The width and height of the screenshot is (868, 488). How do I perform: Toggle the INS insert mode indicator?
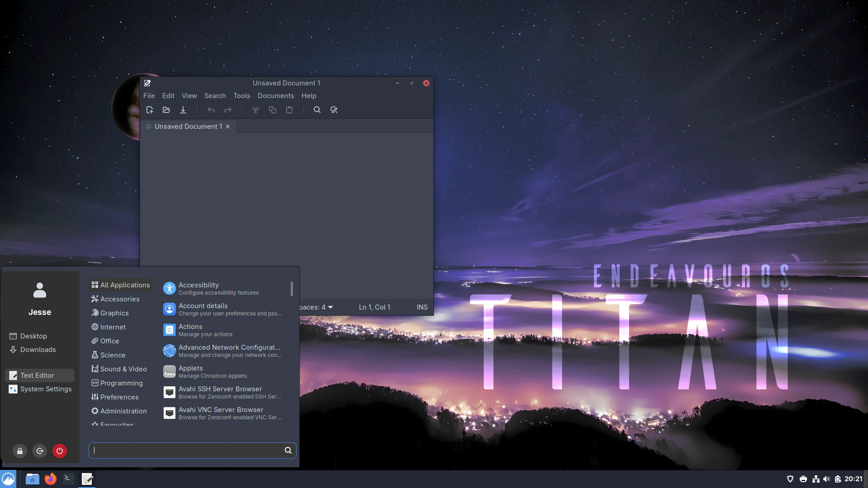422,307
